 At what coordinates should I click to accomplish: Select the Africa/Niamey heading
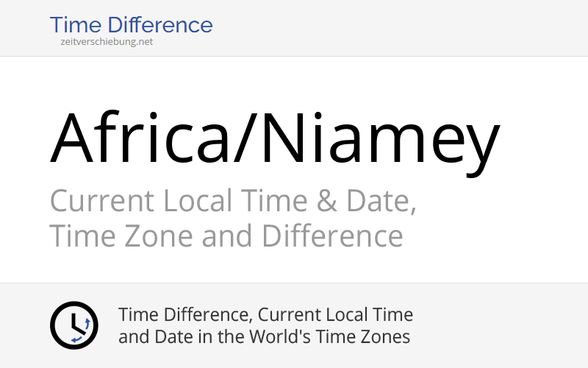[274, 138]
